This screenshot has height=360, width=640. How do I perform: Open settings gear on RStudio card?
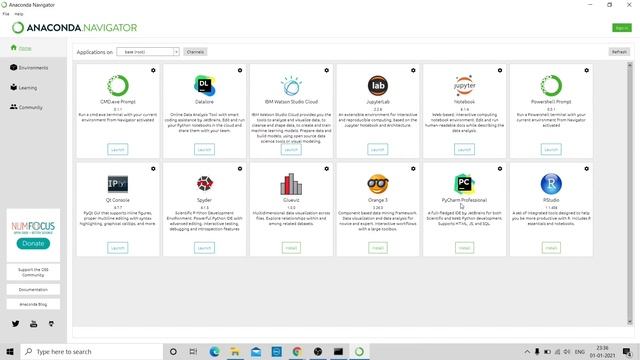(x=587, y=169)
